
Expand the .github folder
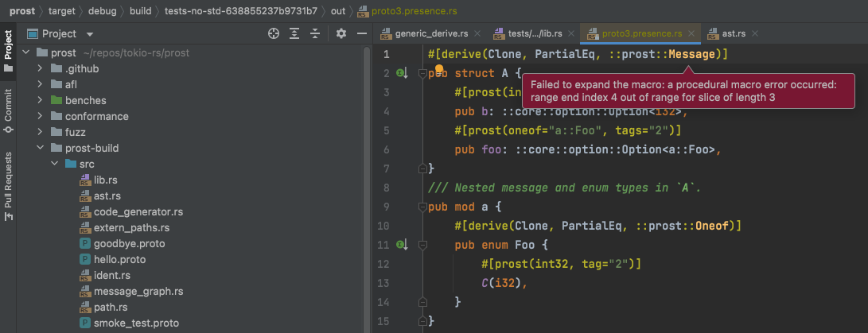point(40,69)
